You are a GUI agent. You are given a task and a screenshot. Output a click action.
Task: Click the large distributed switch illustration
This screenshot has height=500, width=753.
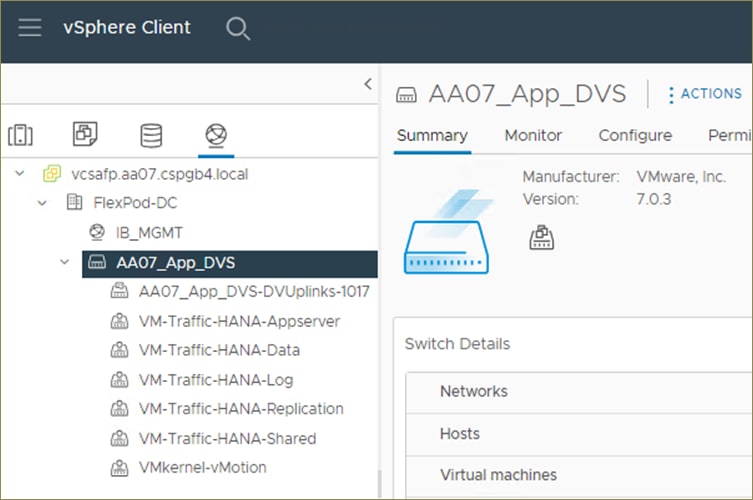click(x=447, y=232)
